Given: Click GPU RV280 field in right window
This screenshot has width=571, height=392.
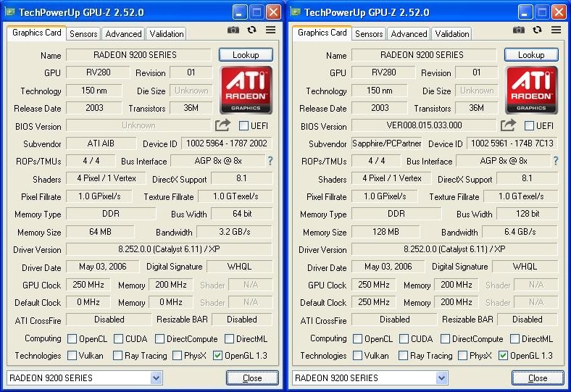Looking at the screenshot, I should tap(383, 72).
